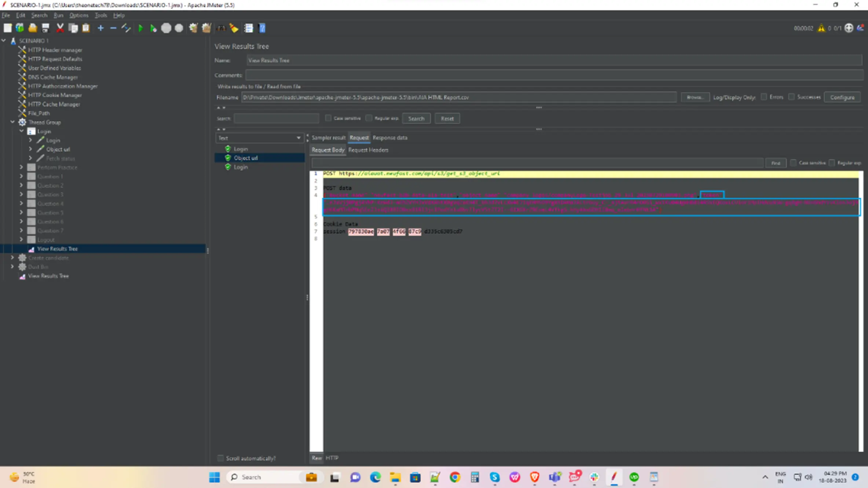The height and width of the screenshot is (488, 868).
Task: Expand the Perform Practice tree node
Action: [21, 167]
